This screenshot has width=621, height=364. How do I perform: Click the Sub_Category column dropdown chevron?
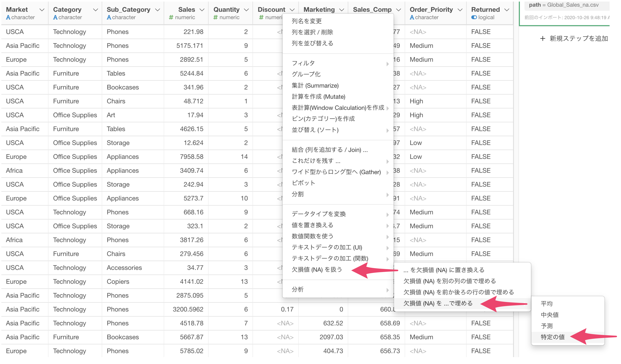coord(157,10)
